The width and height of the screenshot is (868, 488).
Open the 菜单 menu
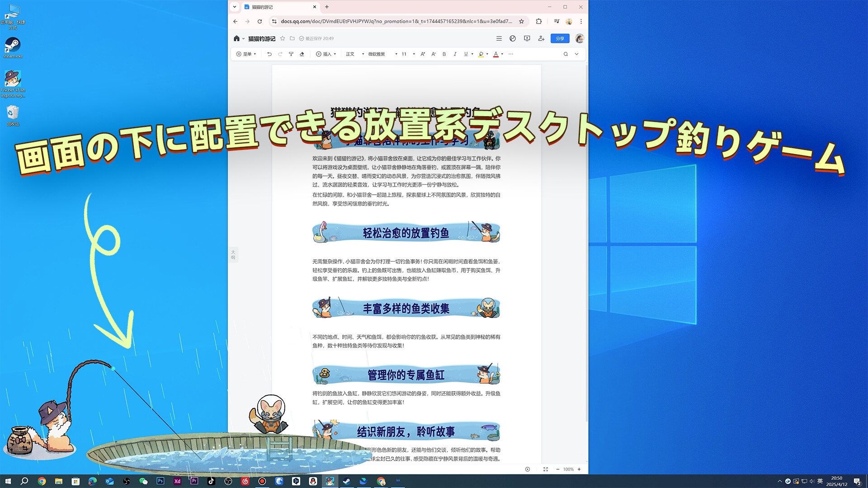click(x=246, y=54)
